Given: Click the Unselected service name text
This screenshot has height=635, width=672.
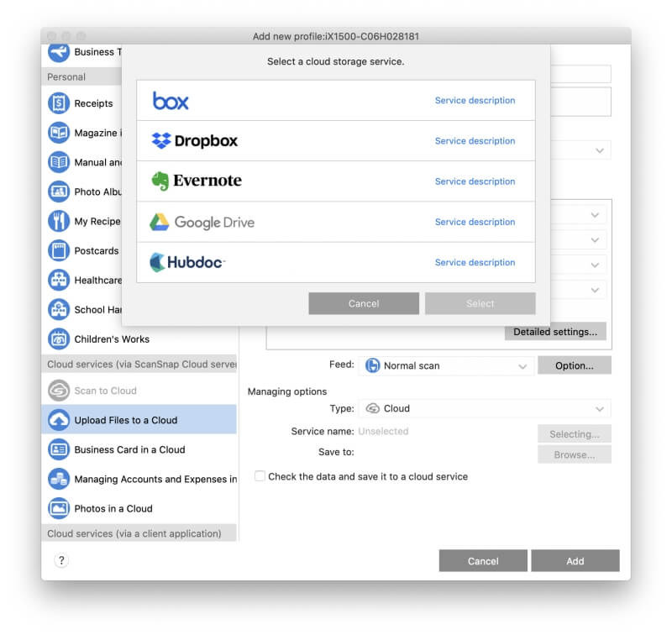Looking at the screenshot, I should [x=383, y=431].
